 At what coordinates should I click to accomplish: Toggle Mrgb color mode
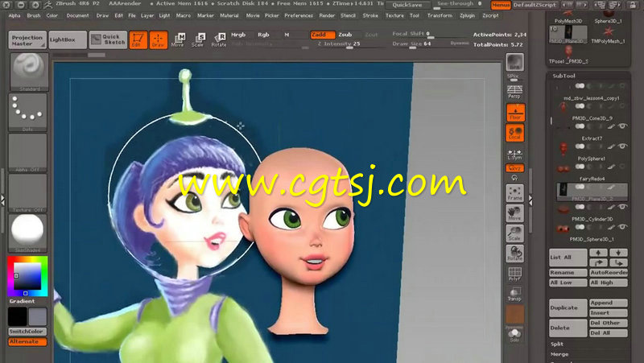pos(238,35)
